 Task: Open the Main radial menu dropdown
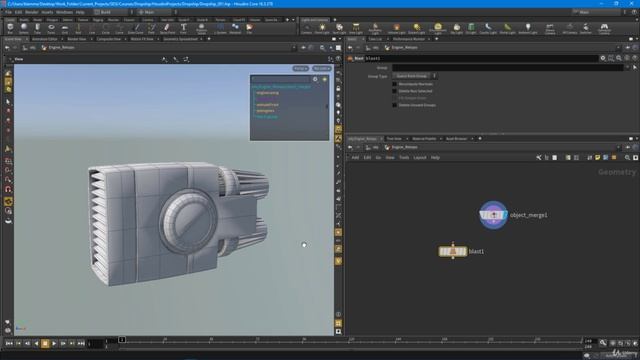(157, 12)
